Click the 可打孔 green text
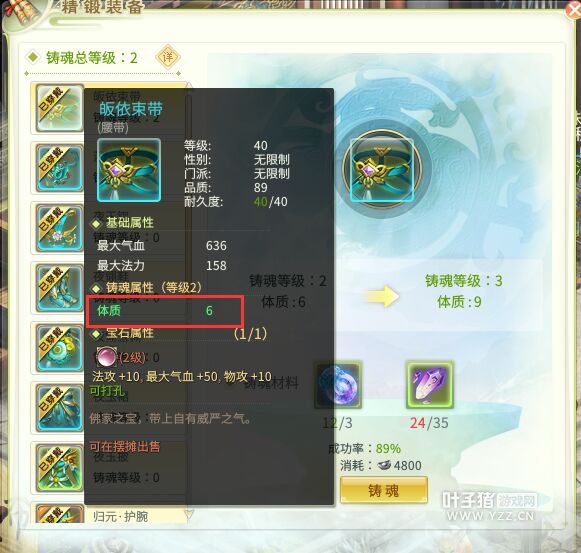 [x=107, y=391]
